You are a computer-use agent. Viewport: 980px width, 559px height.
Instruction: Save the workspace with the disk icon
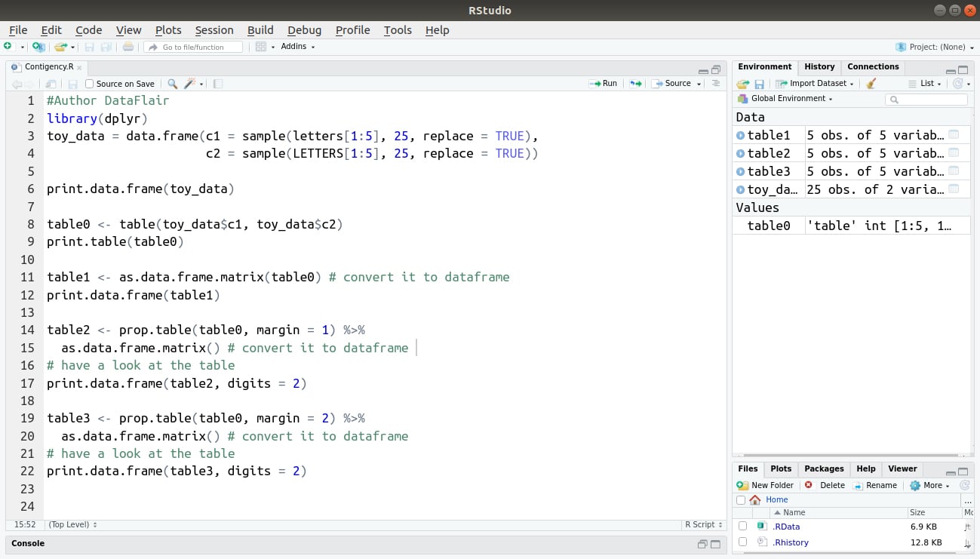(761, 83)
